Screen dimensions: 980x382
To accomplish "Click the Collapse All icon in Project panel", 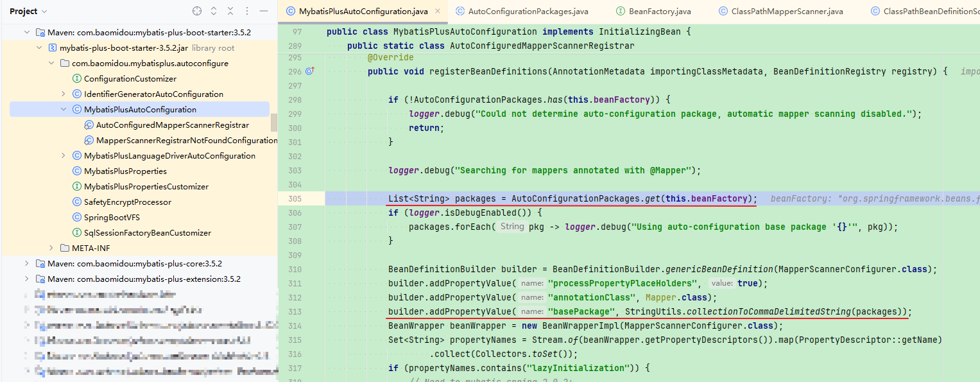I will [x=231, y=12].
